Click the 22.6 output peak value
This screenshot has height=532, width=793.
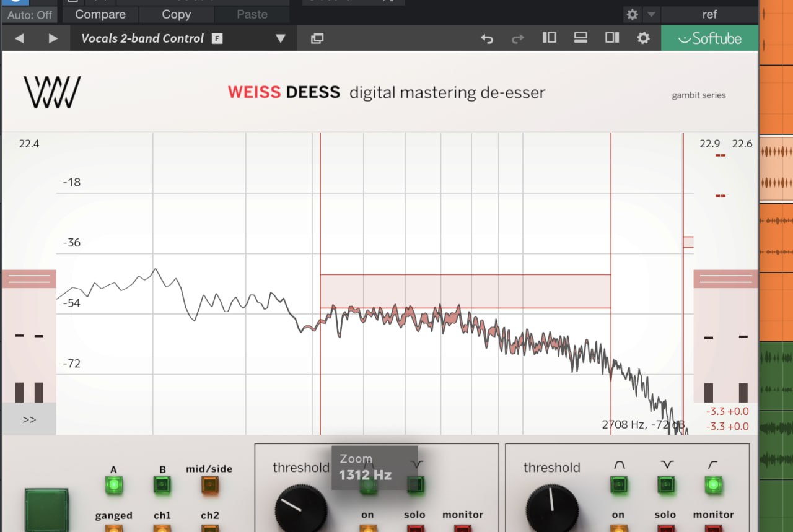point(742,144)
